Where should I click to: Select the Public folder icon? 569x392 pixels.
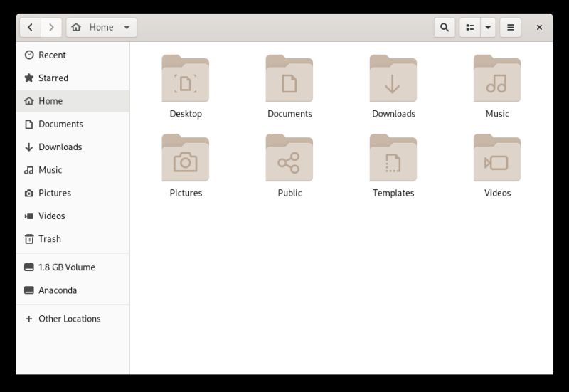point(289,158)
